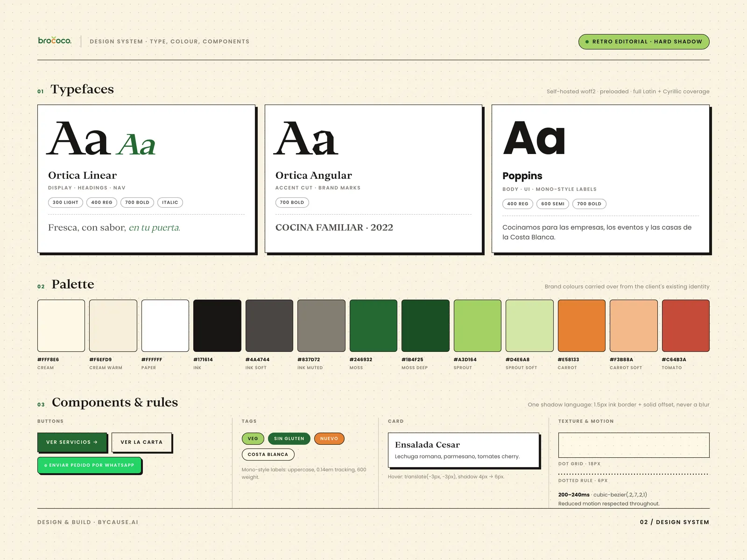
Task: Click the 300 LIGHT weight pill
Action: 65,203
